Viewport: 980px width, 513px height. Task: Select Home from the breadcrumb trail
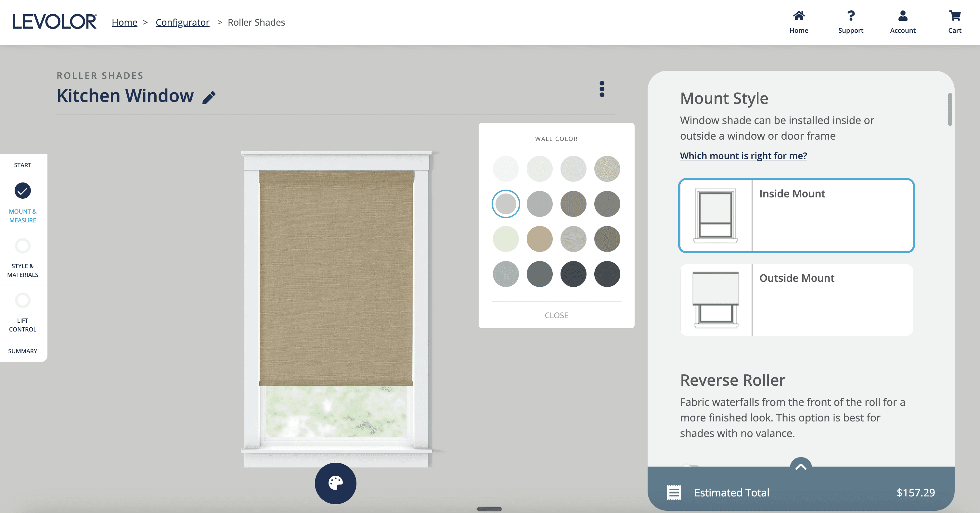(x=124, y=22)
